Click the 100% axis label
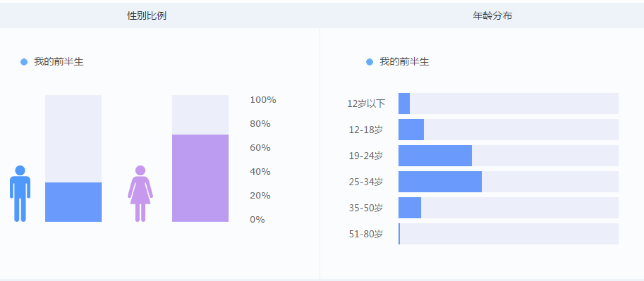Image resolution: width=644 pixels, height=281 pixels. coord(263,100)
